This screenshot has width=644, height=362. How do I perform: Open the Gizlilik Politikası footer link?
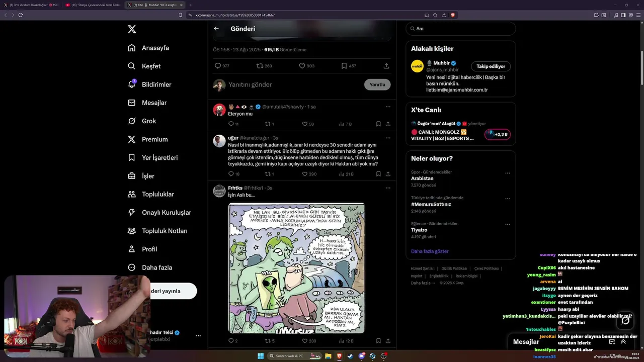coord(454,268)
